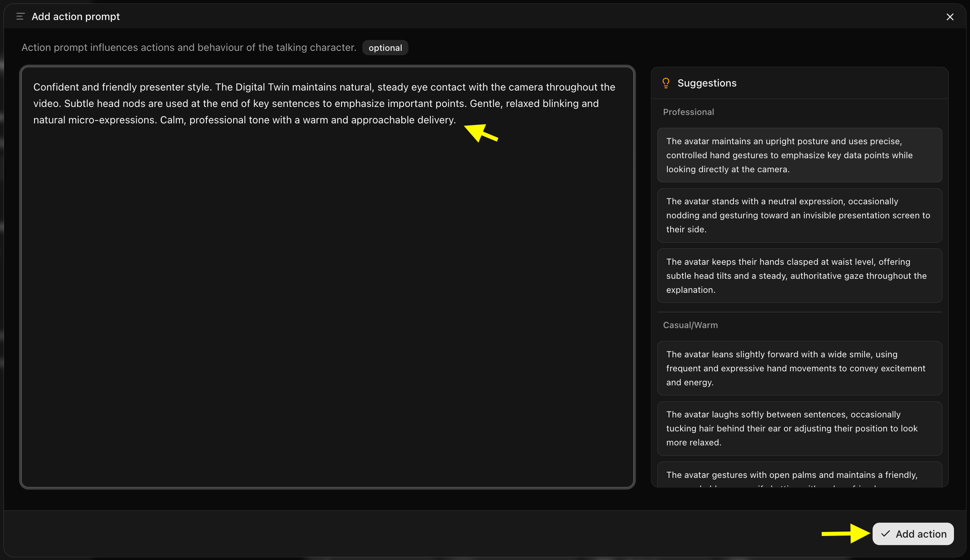Select the open palms gesture suggestion

pyautogui.click(x=800, y=475)
